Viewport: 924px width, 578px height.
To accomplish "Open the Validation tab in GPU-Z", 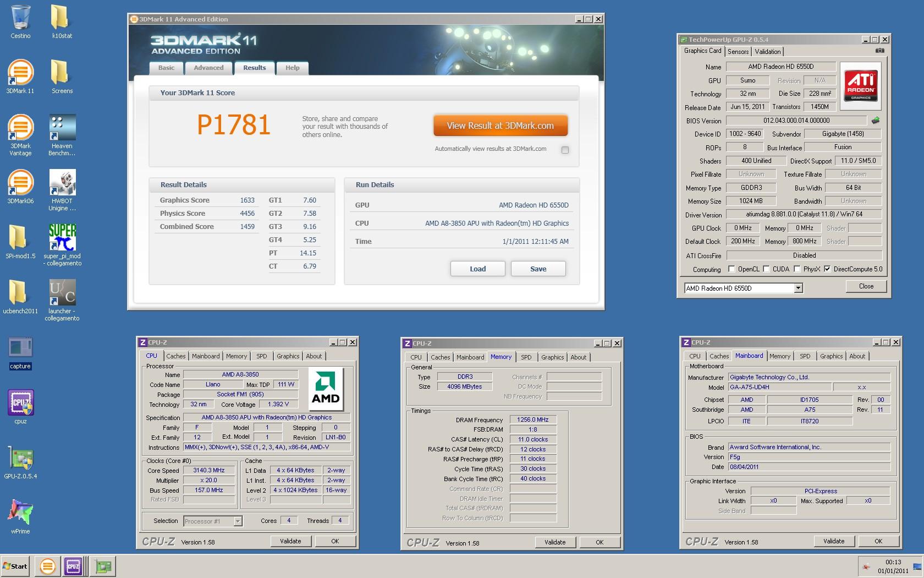I will point(767,51).
